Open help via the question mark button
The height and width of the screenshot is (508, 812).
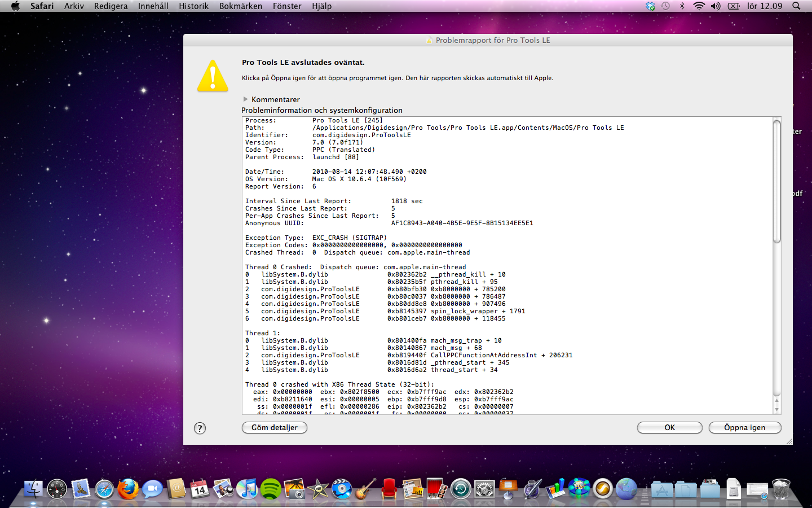200,428
